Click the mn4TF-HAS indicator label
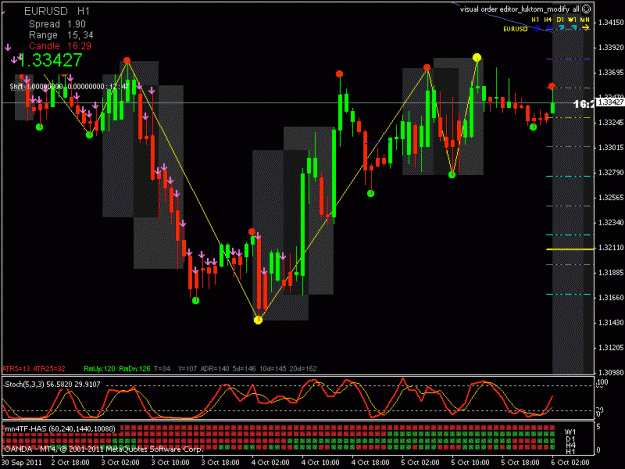This screenshot has height=469, width=625. [x=59, y=429]
